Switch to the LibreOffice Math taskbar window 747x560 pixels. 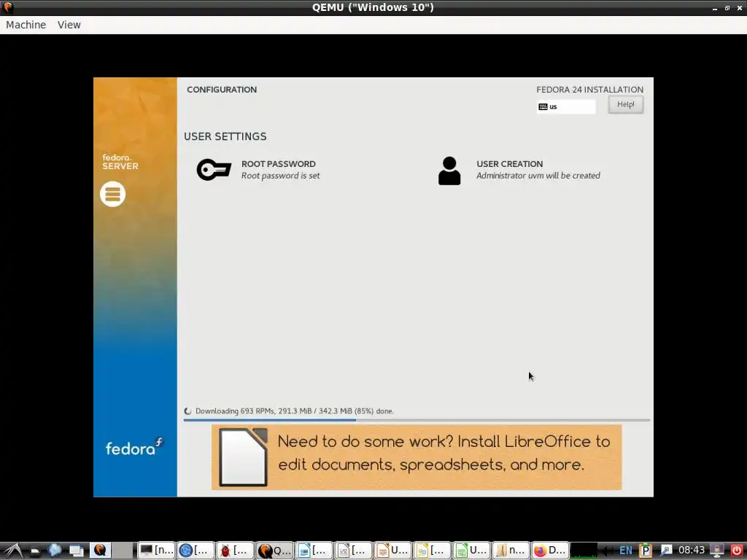354,551
